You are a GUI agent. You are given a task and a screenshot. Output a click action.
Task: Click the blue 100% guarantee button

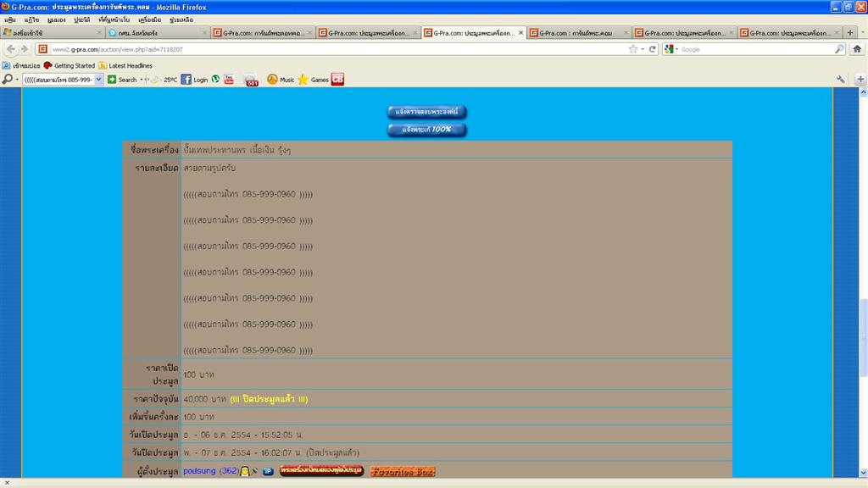(427, 130)
